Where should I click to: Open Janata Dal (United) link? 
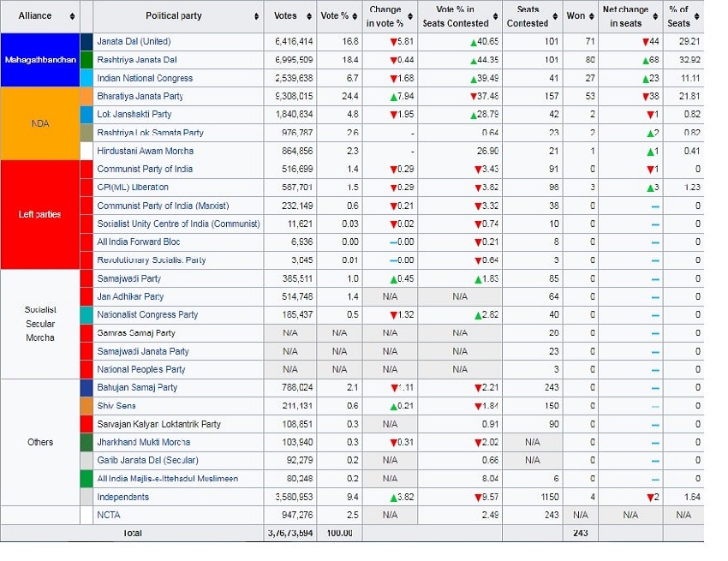[x=134, y=41]
